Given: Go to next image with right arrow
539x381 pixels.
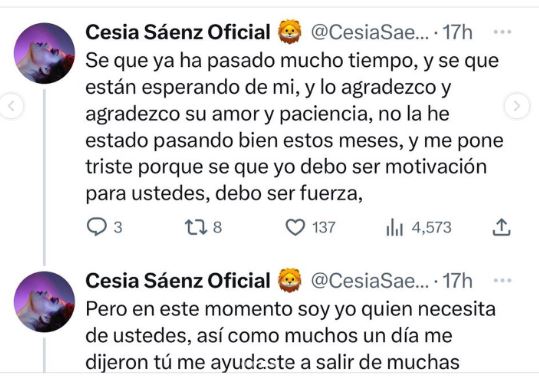Looking at the screenshot, I should [517, 106].
